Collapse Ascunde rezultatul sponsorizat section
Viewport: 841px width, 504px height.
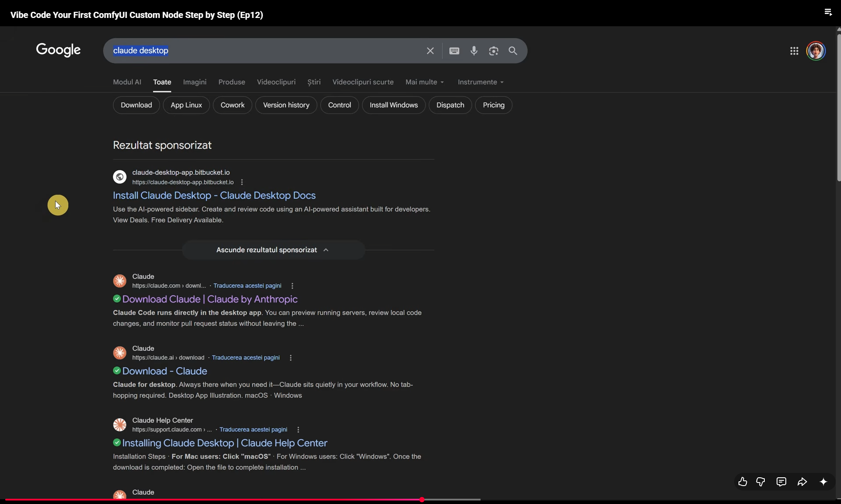[273, 250]
